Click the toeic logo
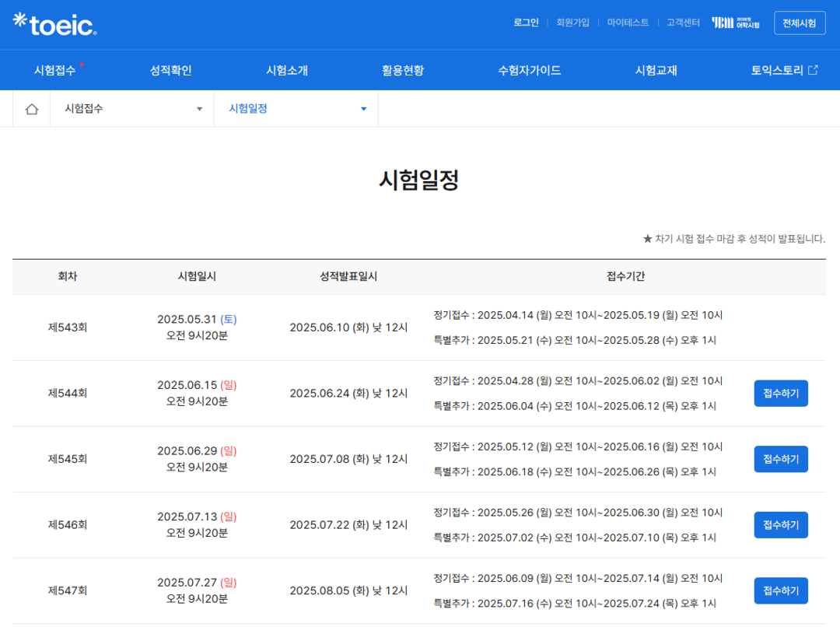The width and height of the screenshot is (840, 627). (55, 24)
